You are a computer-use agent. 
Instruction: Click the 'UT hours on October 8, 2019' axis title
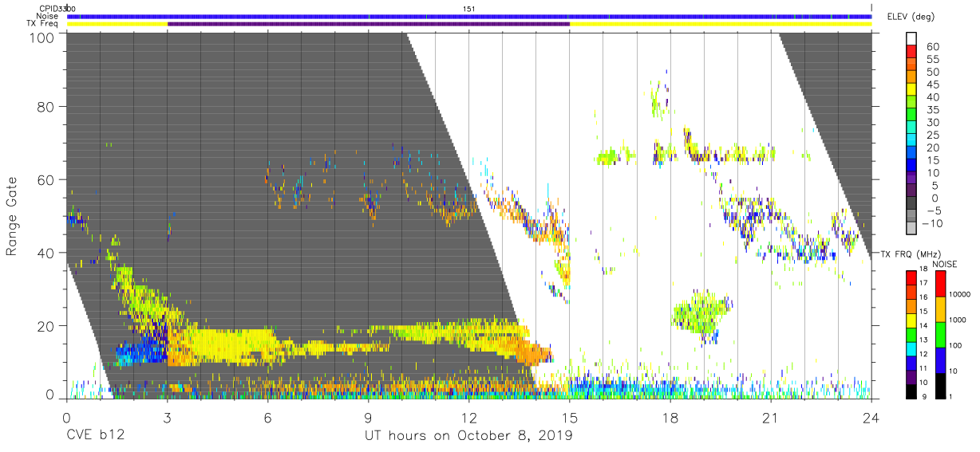(x=468, y=436)
